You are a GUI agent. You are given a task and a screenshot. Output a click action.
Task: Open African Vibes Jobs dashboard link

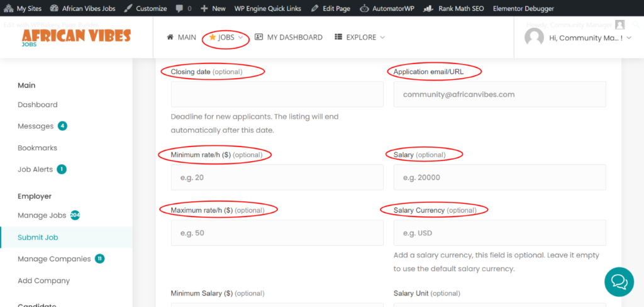[82, 8]
